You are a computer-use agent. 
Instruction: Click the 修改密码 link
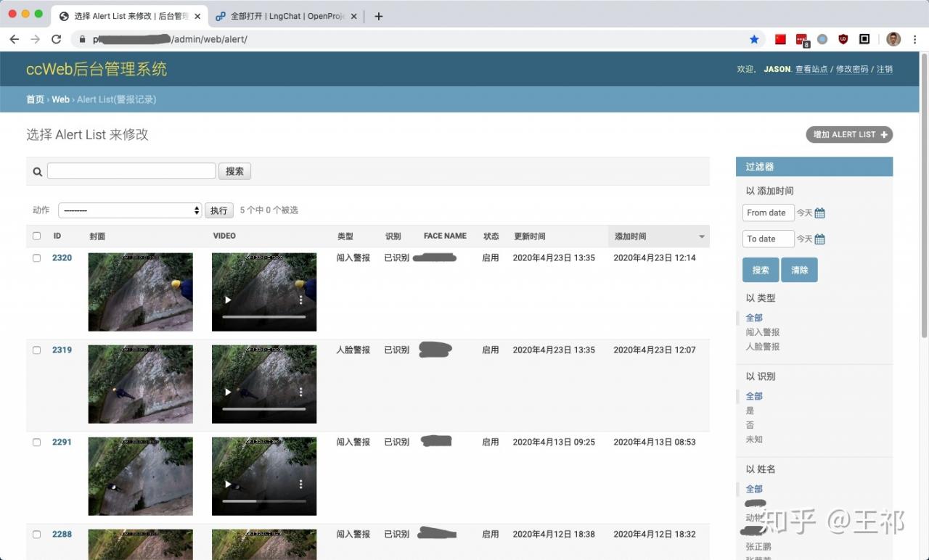click(852, 70)
